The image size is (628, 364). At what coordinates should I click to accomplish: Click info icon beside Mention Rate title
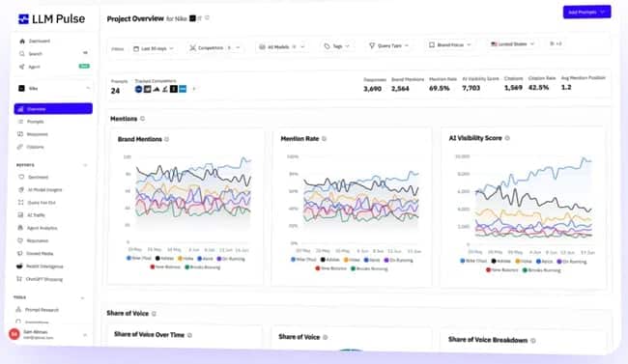click(325, 139)
